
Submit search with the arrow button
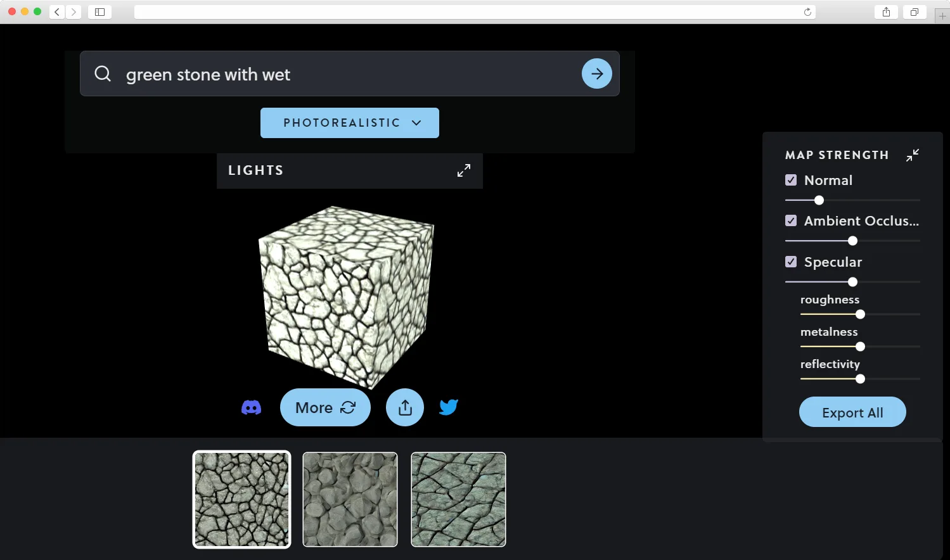click(597, 73)
